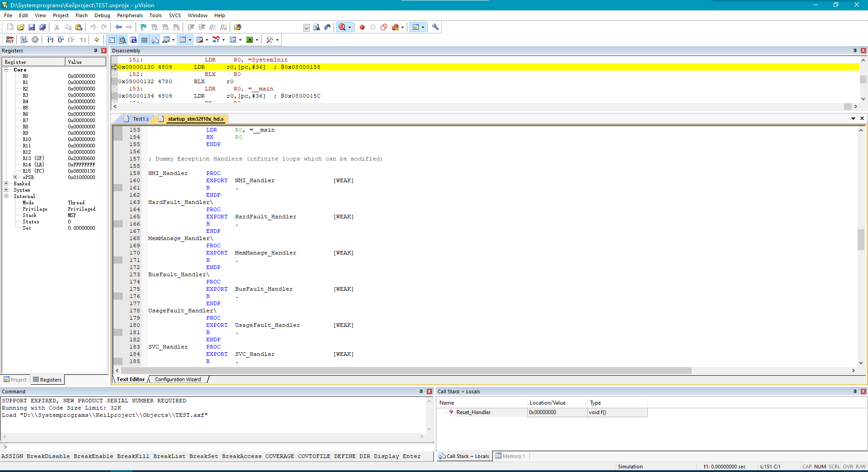Switch to Configuration Wizard tab
Viewport: 868px width, 472px height.
[178, 379]
